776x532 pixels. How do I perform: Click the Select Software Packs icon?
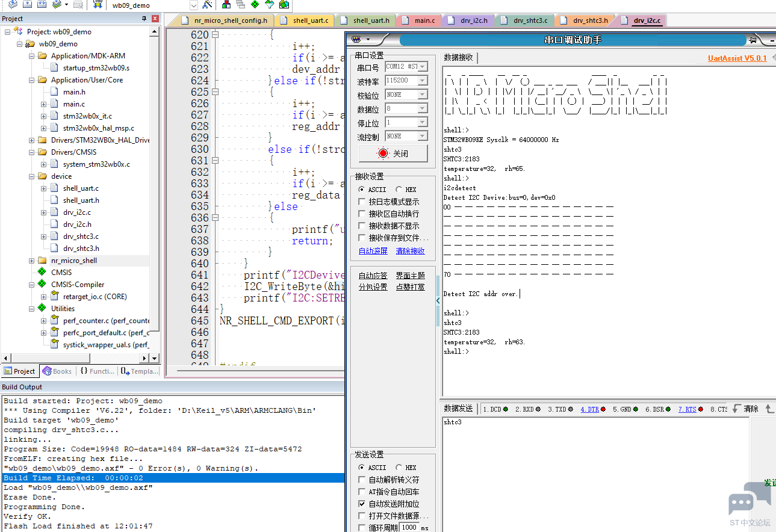(269, 4)
